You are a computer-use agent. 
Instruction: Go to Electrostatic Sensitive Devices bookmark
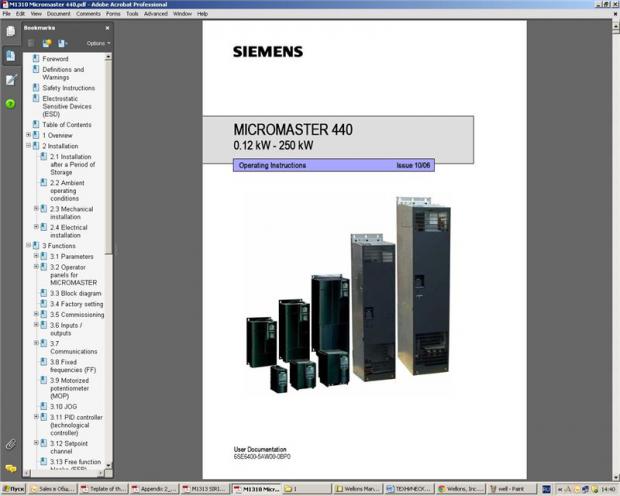pos(67,106)
